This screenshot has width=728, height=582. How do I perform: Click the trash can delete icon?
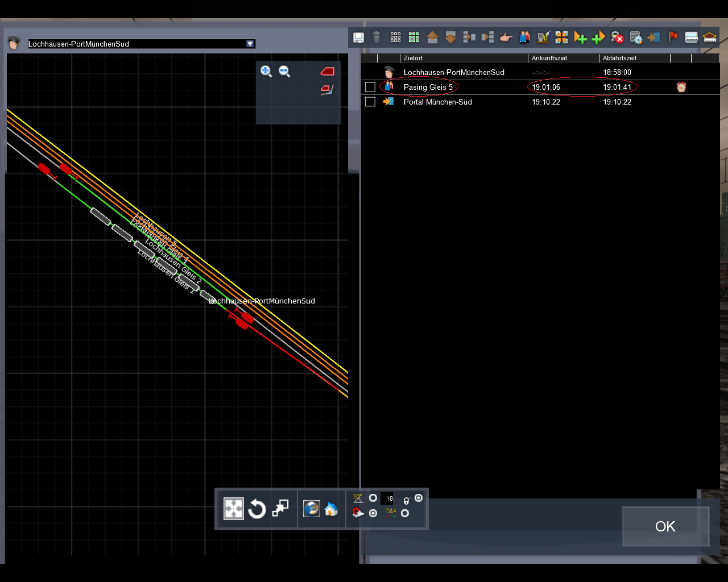(377, 38)
